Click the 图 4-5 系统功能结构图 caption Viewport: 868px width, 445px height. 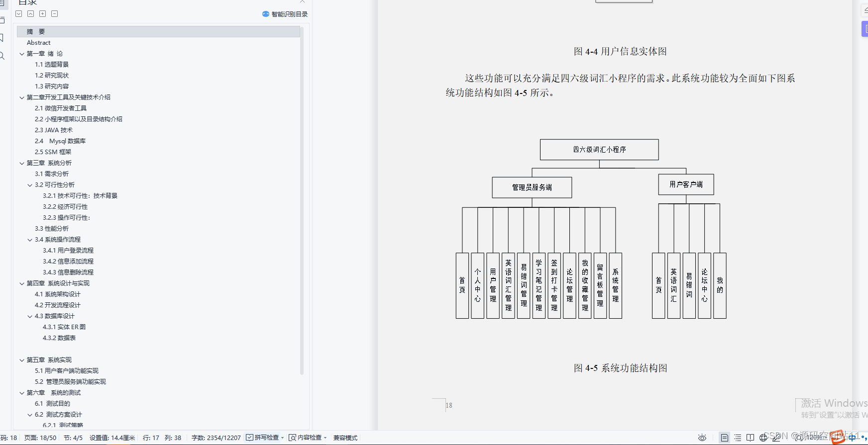620,368
